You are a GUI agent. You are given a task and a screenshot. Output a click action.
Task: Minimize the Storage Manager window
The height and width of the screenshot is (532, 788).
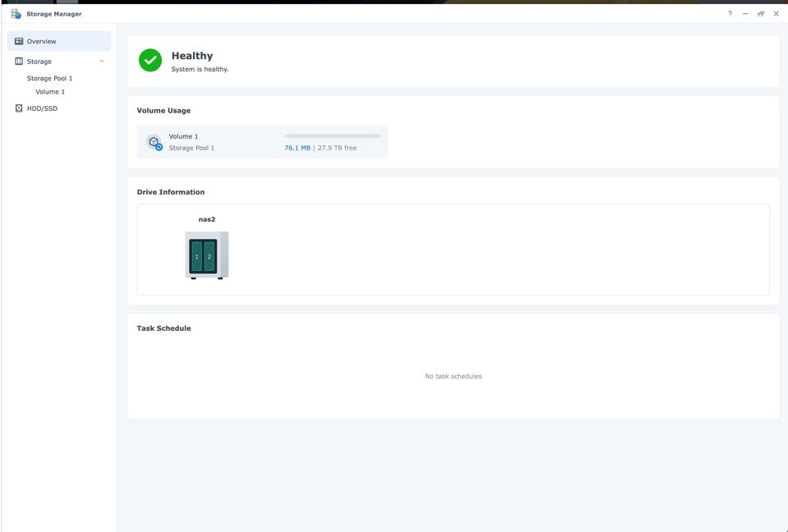click(745, 14)
